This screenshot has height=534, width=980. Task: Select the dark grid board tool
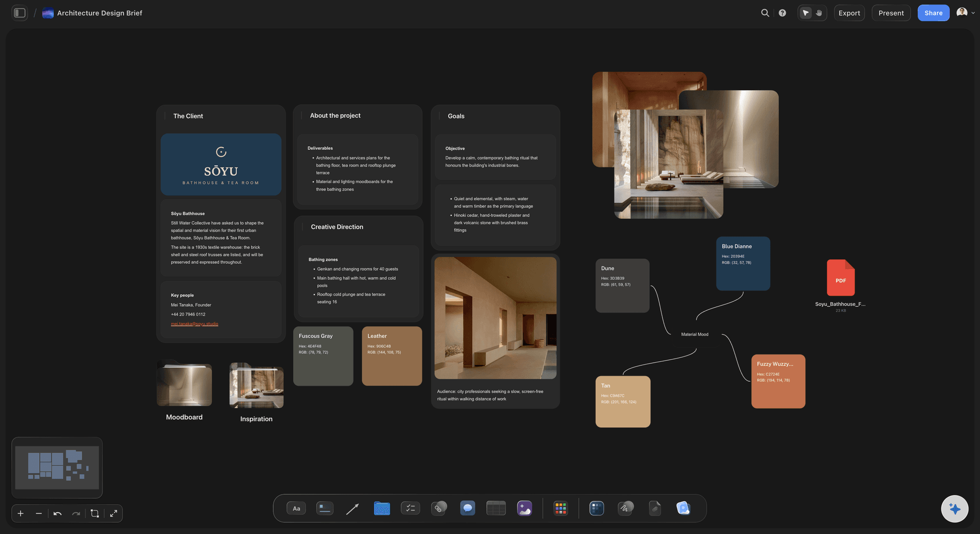click(x=597, y=508)
